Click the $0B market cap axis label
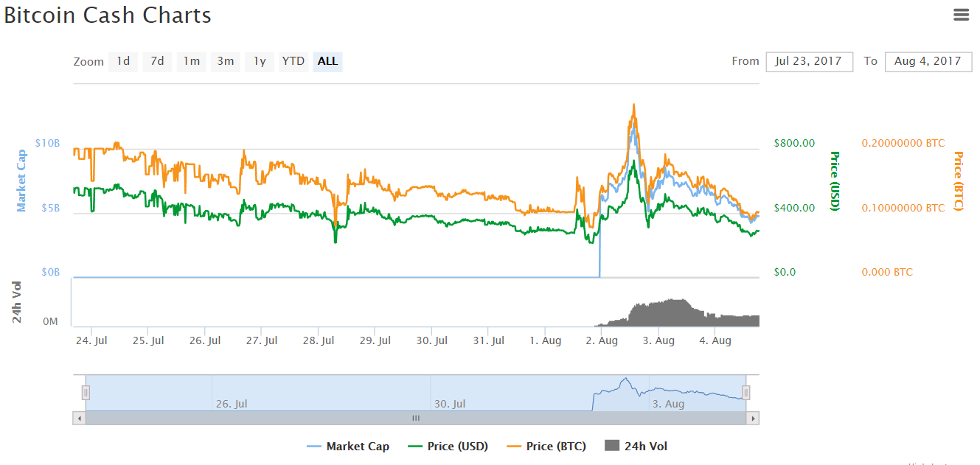 (50, 272)
